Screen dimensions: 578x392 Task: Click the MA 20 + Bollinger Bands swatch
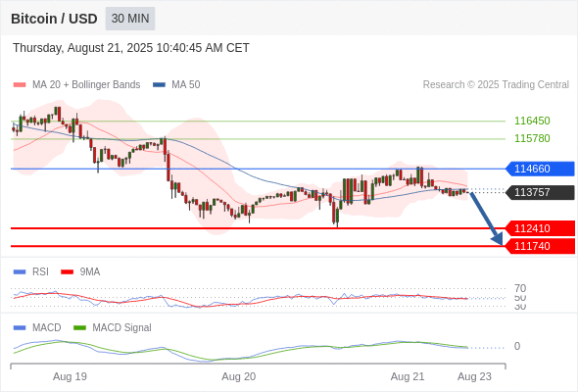click(x=20, y=85)
